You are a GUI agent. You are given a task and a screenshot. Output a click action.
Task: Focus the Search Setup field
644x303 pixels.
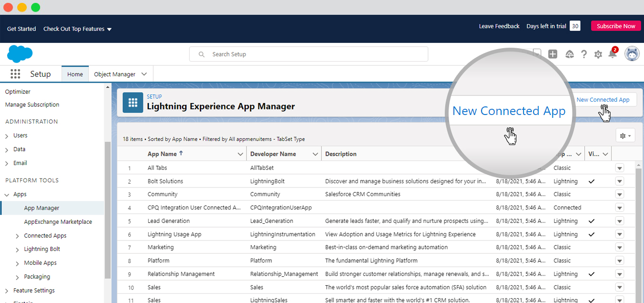[x=309, y=54]
